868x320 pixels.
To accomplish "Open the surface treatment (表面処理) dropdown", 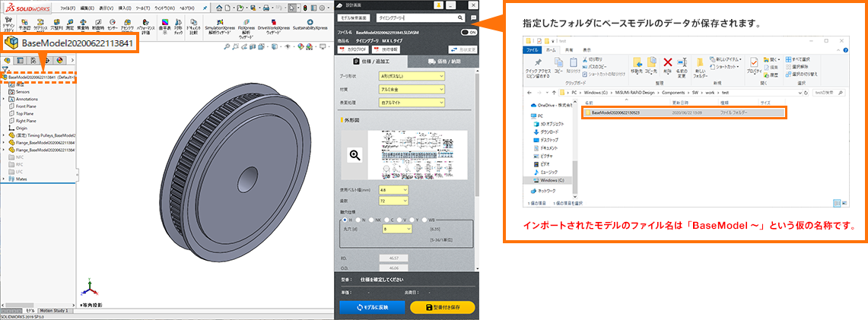I will click(412, 103).
